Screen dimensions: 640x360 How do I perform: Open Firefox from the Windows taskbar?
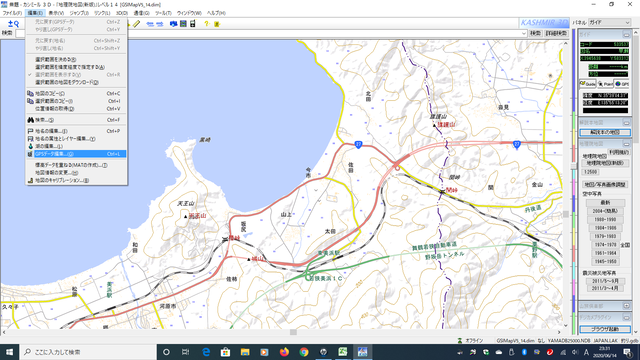(284, 352)
